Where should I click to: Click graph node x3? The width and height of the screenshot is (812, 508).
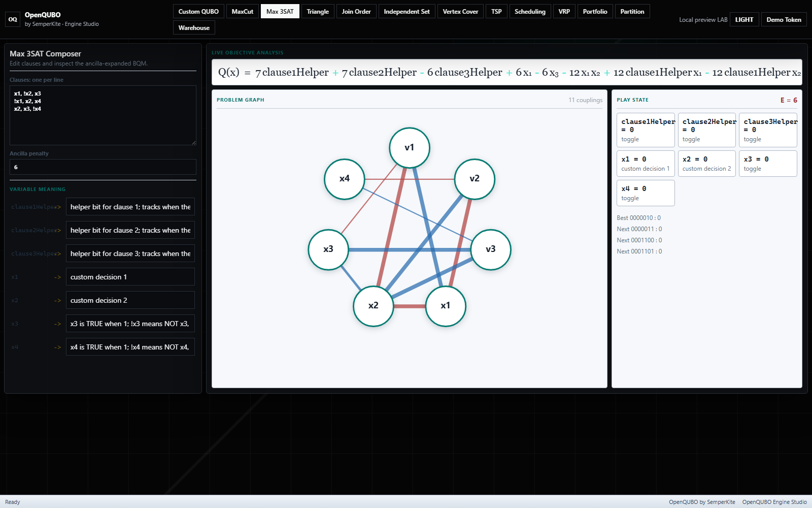[x=328, y=249]
